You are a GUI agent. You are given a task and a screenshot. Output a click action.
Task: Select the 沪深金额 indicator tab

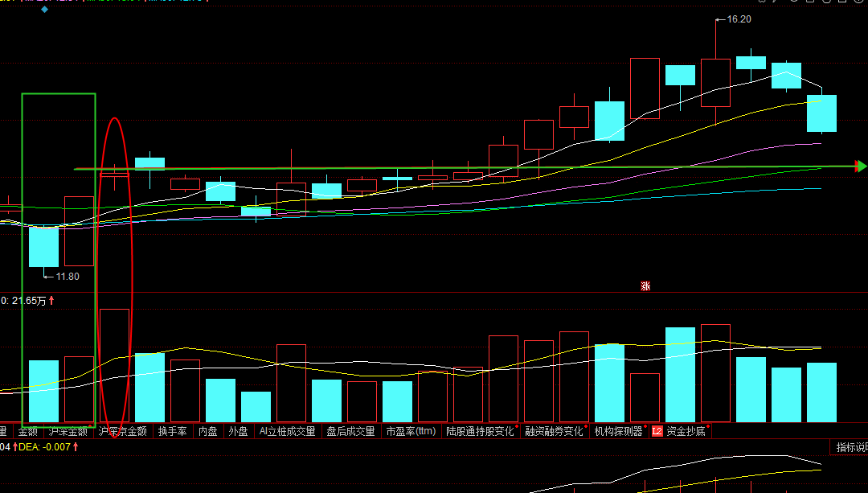(68, 431)
